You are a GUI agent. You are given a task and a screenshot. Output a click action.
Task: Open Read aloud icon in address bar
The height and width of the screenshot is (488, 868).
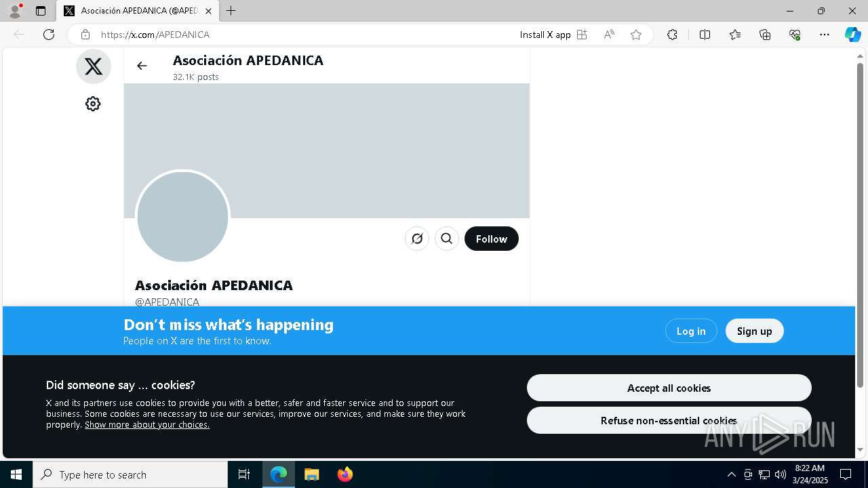coord(609,35)
